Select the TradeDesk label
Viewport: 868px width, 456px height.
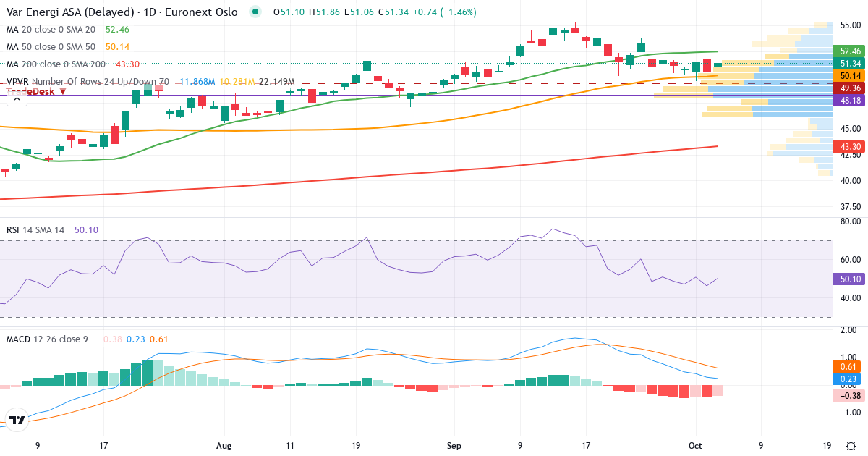pyautogui.click(x=31, y=91)
